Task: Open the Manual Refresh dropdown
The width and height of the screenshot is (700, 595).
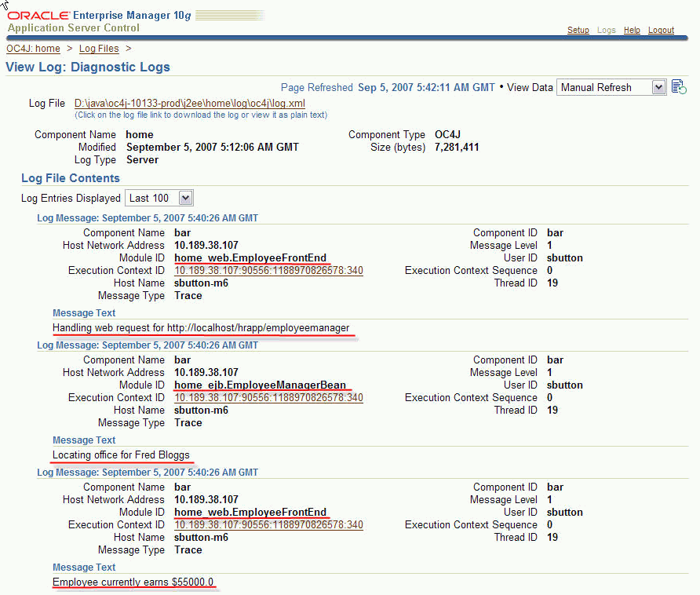Action: click(611, 88)
